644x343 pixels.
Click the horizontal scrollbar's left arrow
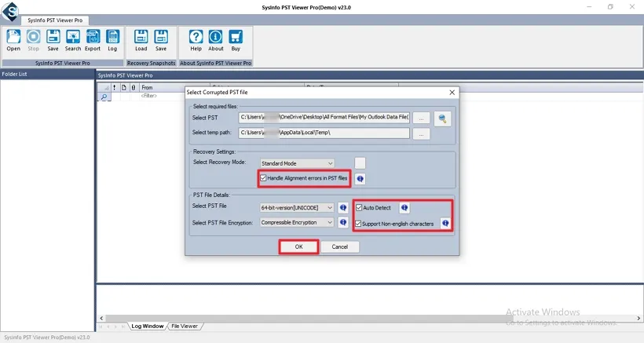click(x=101, y=318)
